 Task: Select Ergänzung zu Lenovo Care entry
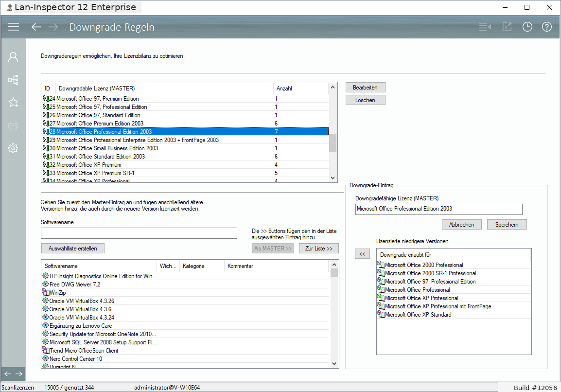pyautogui.click(x=185, y=325)
